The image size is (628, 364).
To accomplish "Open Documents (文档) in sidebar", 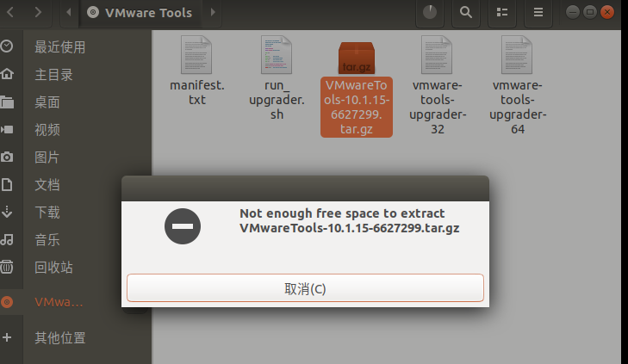I will [47, 185].
